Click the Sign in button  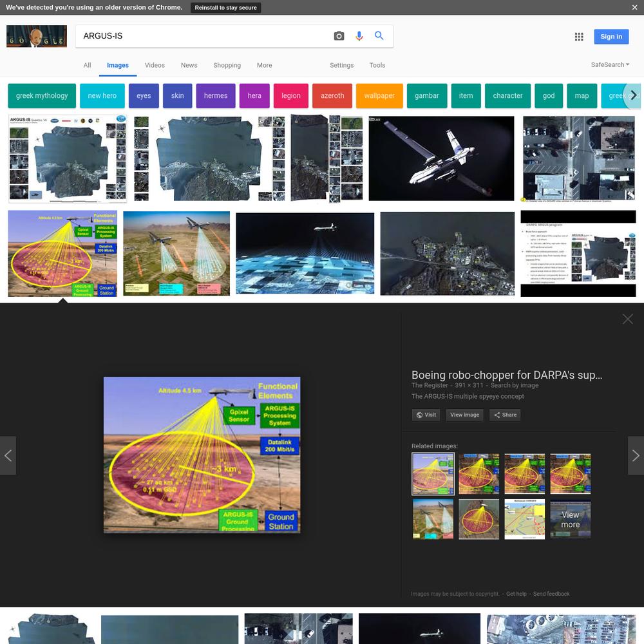pyautogui.click(x=611, y=37)
